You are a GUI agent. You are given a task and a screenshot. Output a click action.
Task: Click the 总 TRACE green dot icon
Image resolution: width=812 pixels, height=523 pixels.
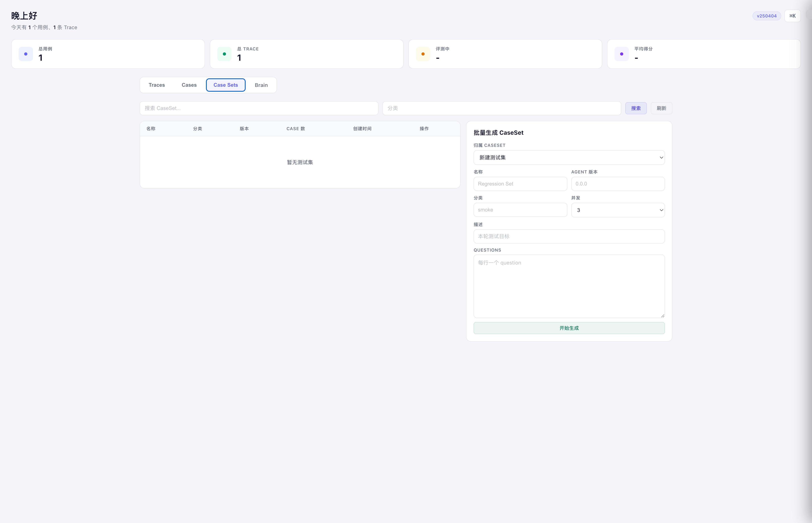224,54
